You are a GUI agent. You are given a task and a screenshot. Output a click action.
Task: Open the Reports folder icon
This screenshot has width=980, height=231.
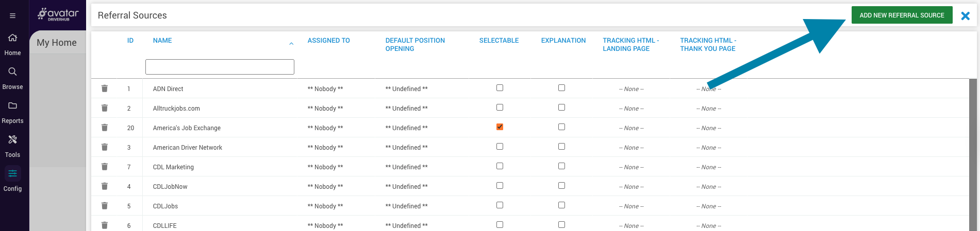[12, 106]
